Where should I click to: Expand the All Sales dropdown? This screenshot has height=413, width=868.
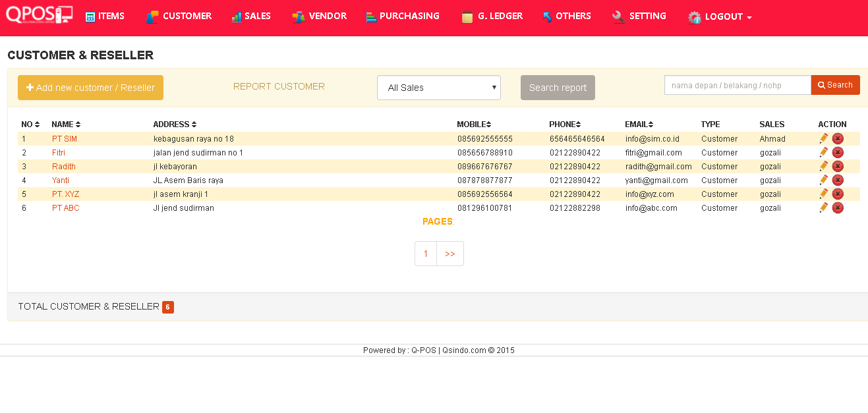pyautogui.click(x=438, y=88)
